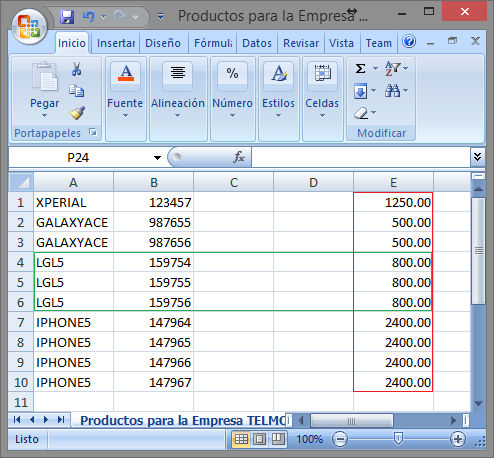
Task: Open the Vista tab
Action: click(341, 43)
